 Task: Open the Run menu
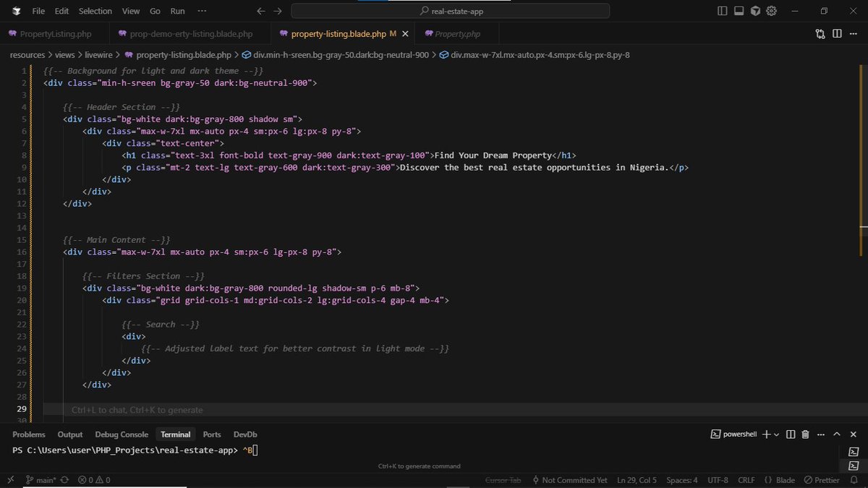click(177, 11)
